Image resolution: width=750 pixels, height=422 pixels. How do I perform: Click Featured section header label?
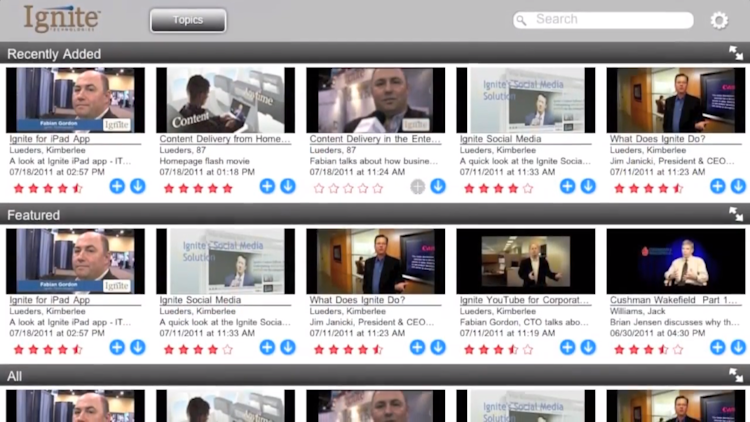33,215
